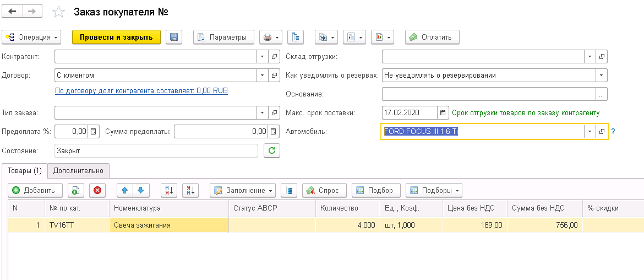Image resolution: width=644 pixels, height=280 pixels.
Task: Show help question mark next to Автомобиль
Action: coord(613,132)
